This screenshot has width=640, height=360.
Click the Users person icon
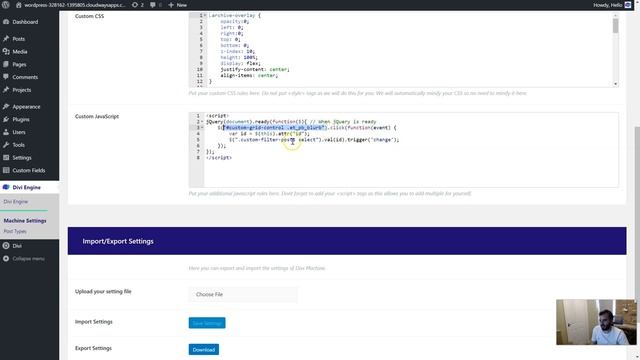click(6, 132)
